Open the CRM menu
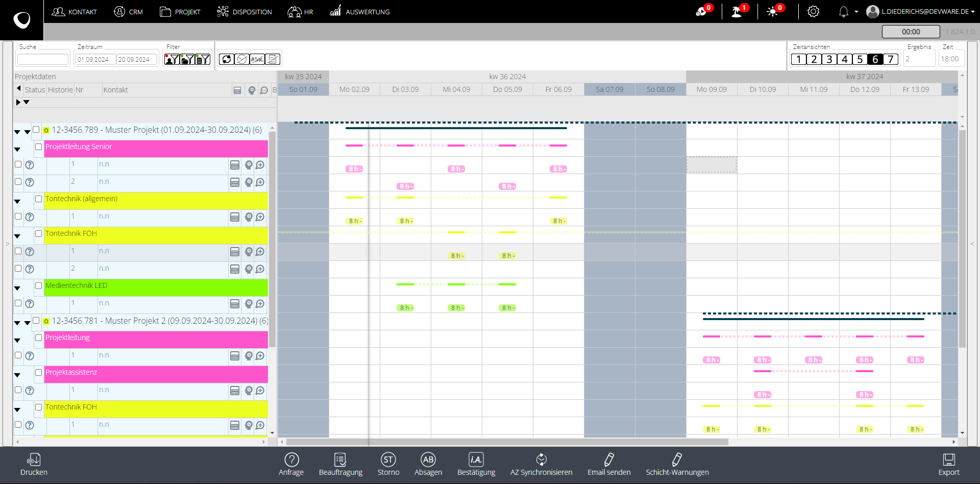Image resolution: width=980 pixels, height=484 pixels. tap(128, 12)
